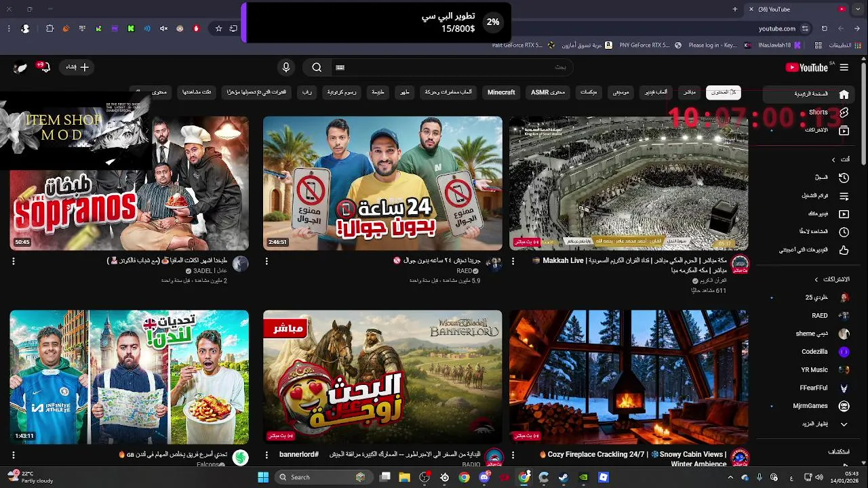Play the 24 ساعة بدون جوال video thumbnail
868x488 pixels.
[x=382, y=183]
